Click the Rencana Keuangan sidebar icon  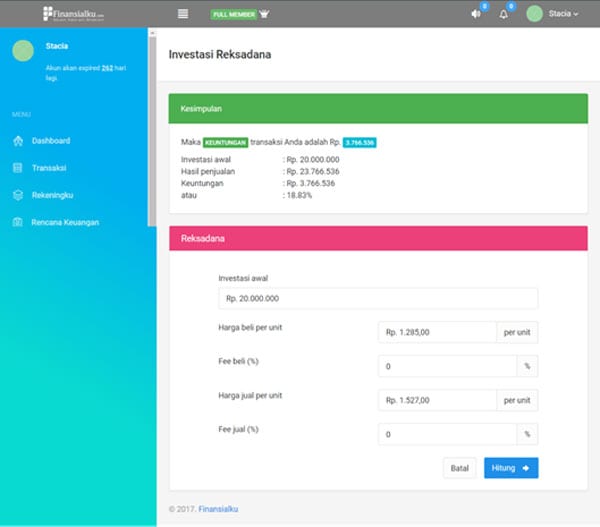[18, 222]
